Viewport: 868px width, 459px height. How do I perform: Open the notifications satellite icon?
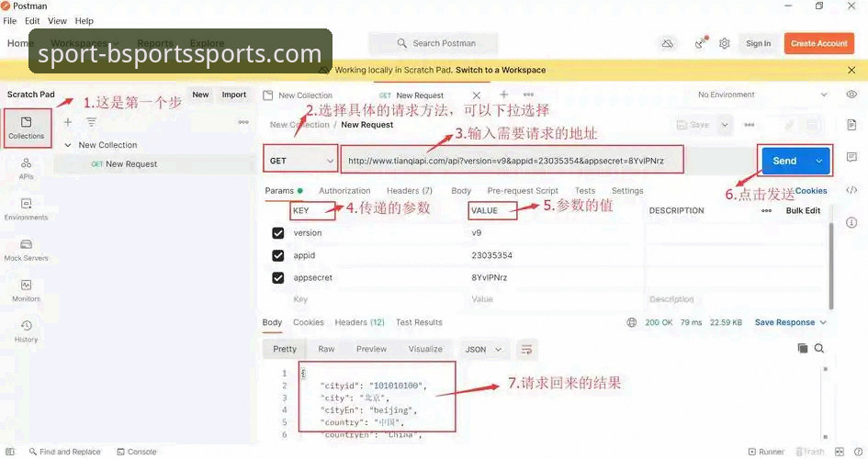pos(701,43)
